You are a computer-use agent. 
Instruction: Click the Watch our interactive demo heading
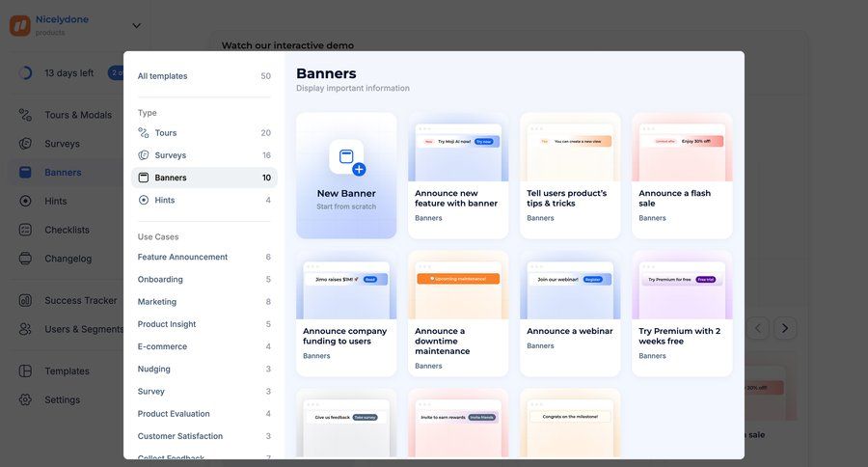click(x=287, y=45)
